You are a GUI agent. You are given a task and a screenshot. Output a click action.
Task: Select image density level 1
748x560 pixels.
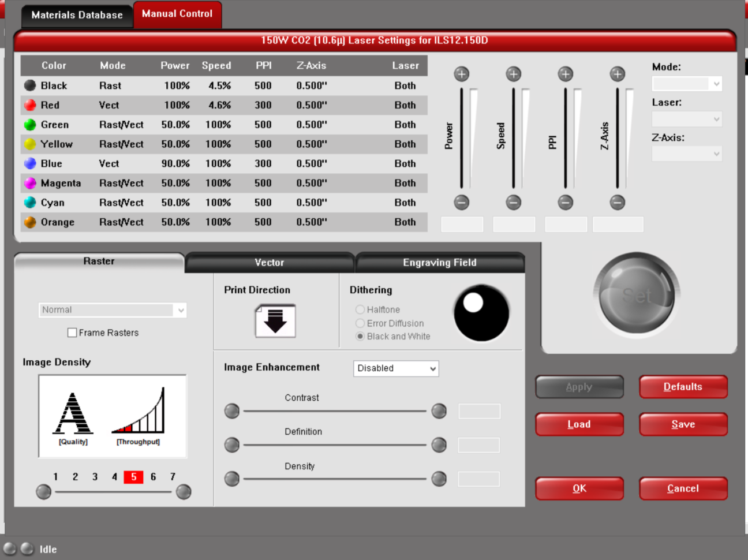(55, 477)
